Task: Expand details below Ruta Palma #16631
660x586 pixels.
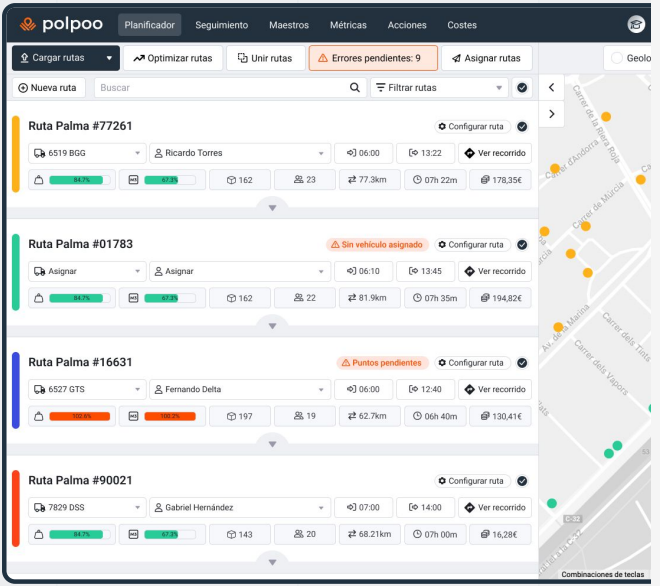Action: coord(272,444)
